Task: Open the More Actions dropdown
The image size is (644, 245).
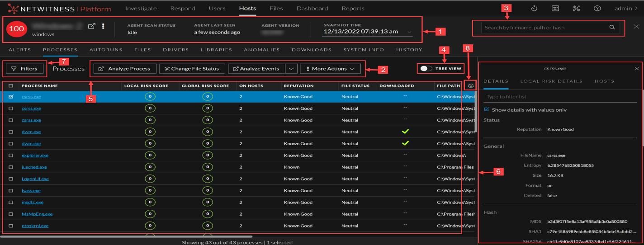Action: click(x=331, y=69)
